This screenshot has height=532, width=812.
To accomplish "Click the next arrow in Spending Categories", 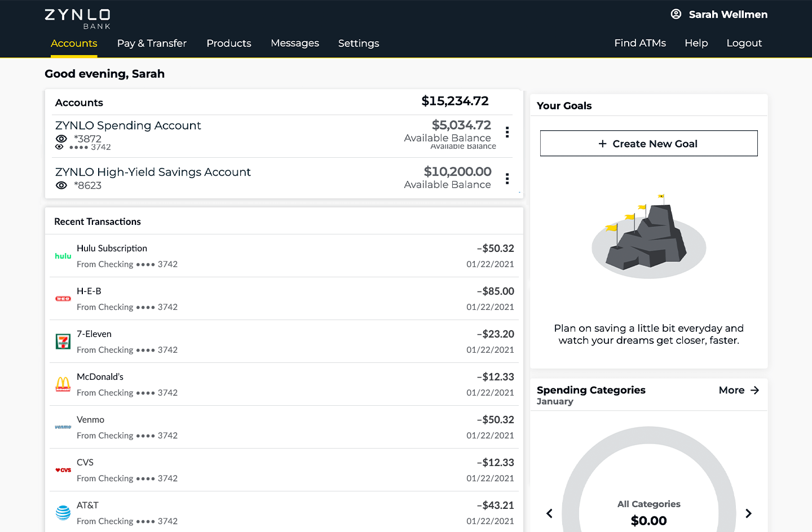I will click(x=748, y=513).
